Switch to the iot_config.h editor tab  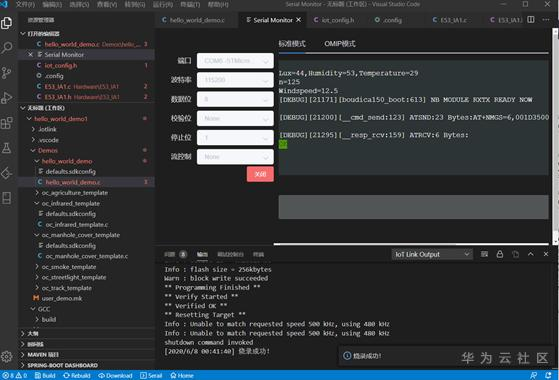point(334,20)
